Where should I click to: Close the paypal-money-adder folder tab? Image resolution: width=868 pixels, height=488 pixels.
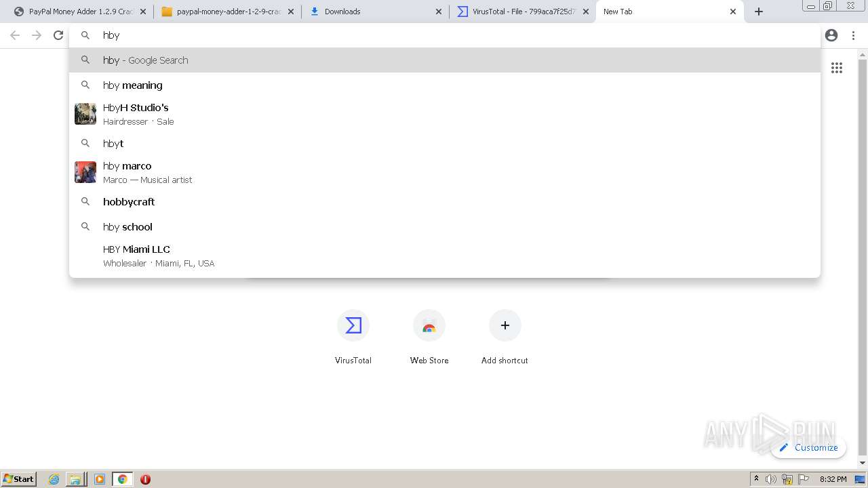point(291,12)
